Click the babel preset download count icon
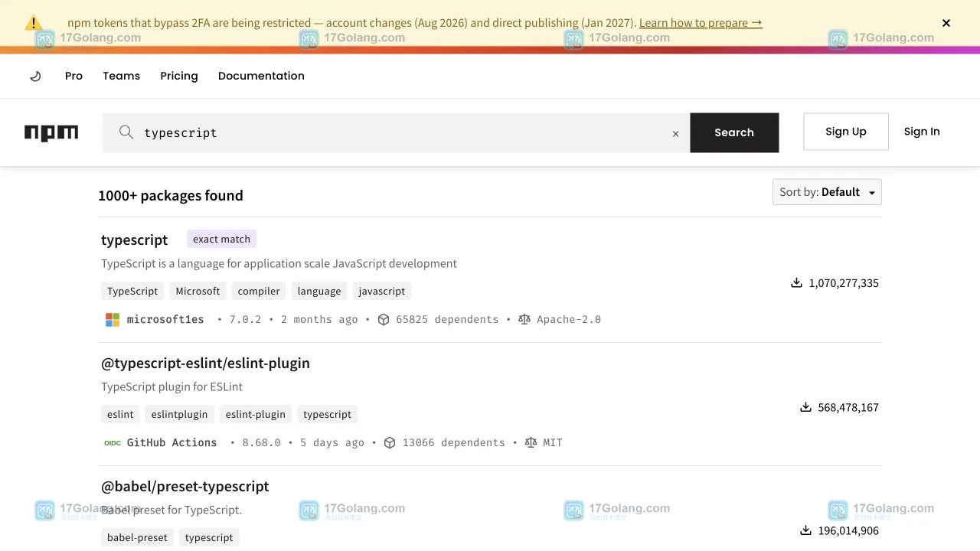This screenshot has height=551, width=980. (805, 530)
